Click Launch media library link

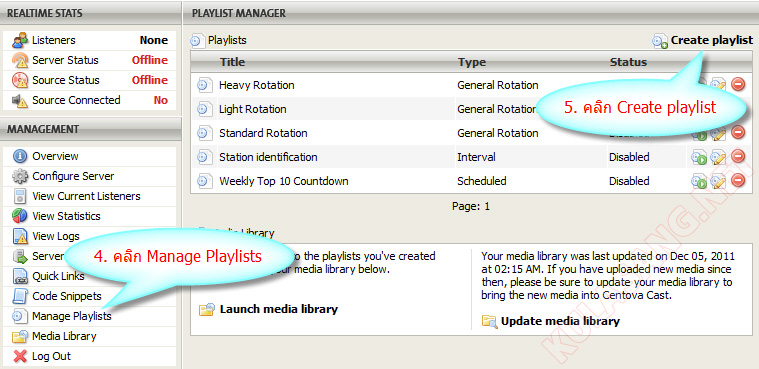pos(279,309)
